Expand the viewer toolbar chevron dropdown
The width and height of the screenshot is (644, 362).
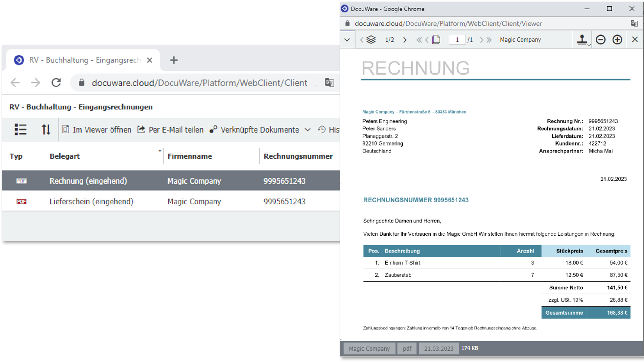(347, 40)
